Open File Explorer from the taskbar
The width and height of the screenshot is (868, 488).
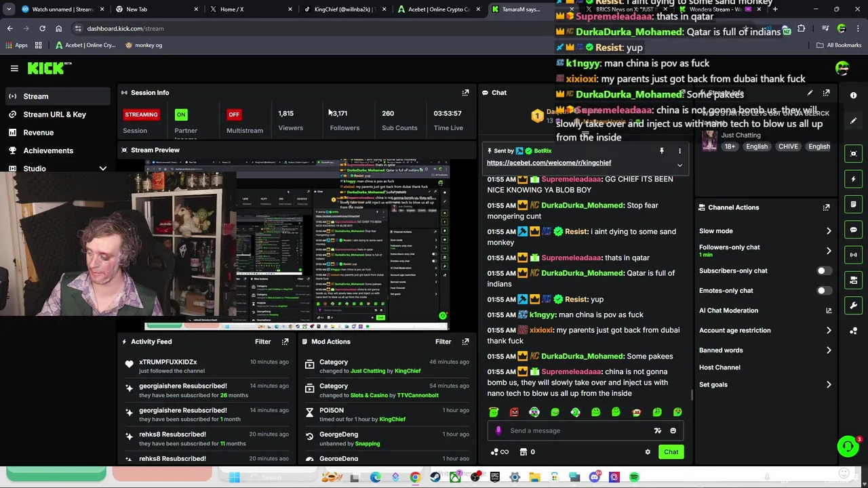(535, 478)
